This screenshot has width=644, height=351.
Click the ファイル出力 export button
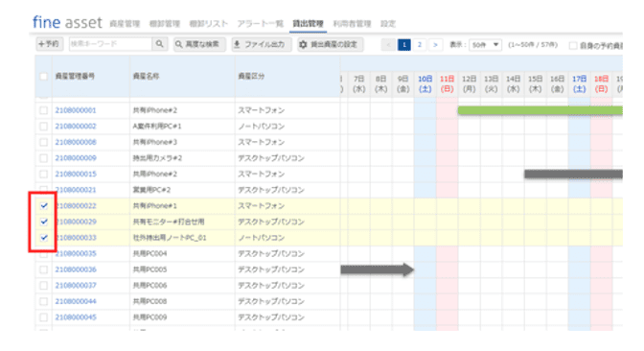(x=262, y=44)
